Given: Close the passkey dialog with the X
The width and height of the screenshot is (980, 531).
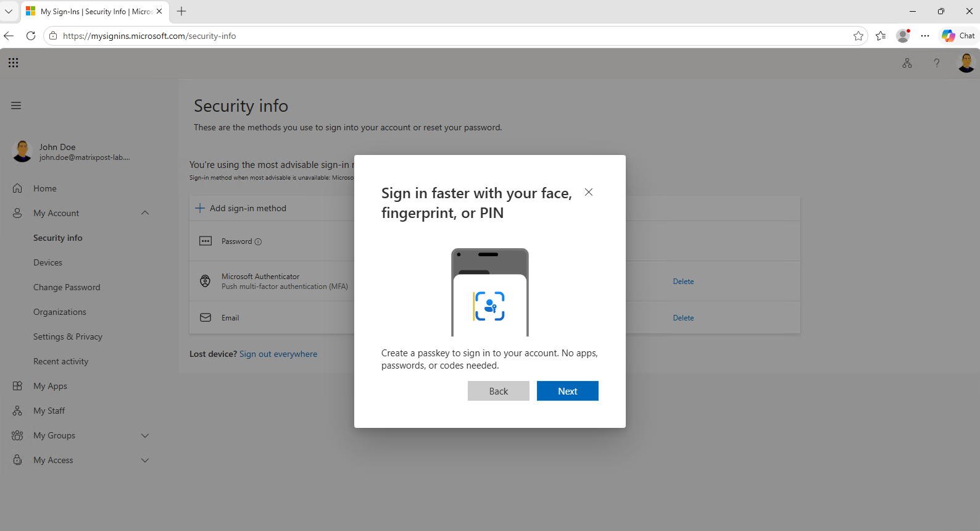Looking at the screenshot, I should point(589,192).
